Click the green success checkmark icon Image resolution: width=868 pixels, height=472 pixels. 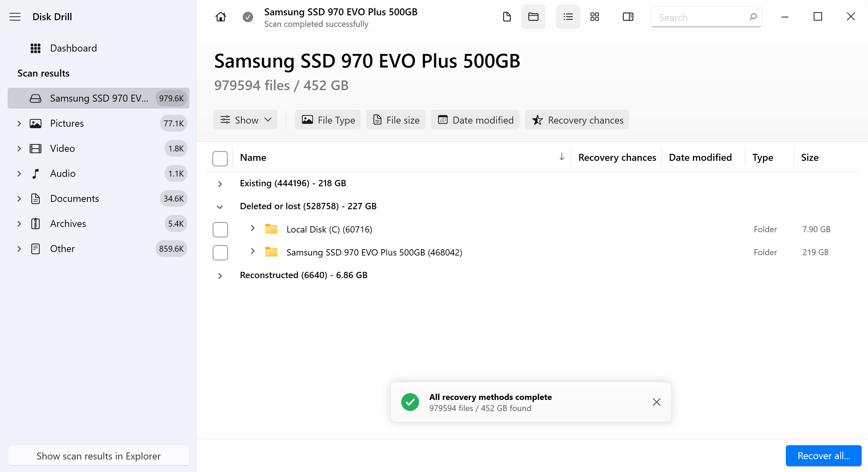tap(410, 402)
